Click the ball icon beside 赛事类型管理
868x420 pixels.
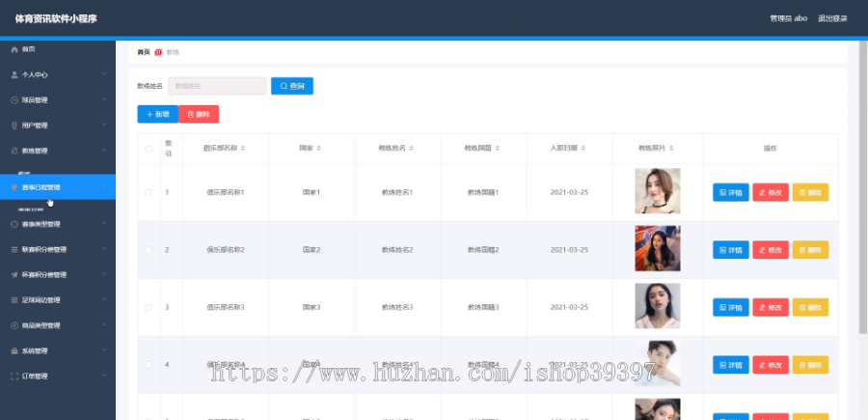pyautogui.click(x=14, y=224)
